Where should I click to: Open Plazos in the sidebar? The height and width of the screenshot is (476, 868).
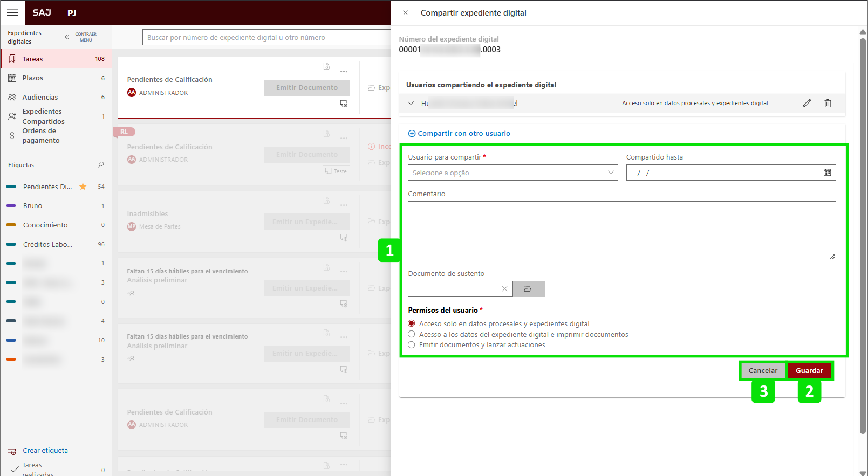pyautogui.click(x=33, y=78)
